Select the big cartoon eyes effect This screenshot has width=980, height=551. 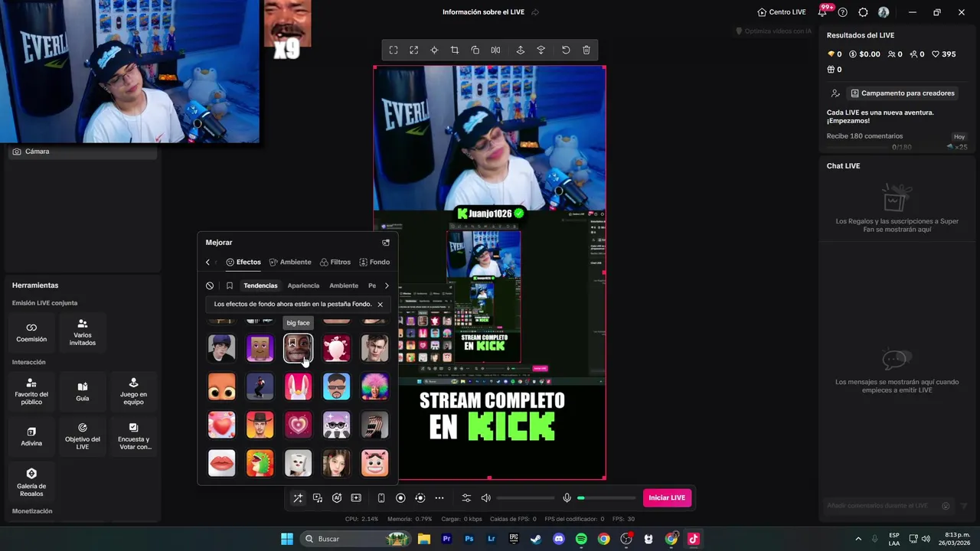(x=221, y=386)
